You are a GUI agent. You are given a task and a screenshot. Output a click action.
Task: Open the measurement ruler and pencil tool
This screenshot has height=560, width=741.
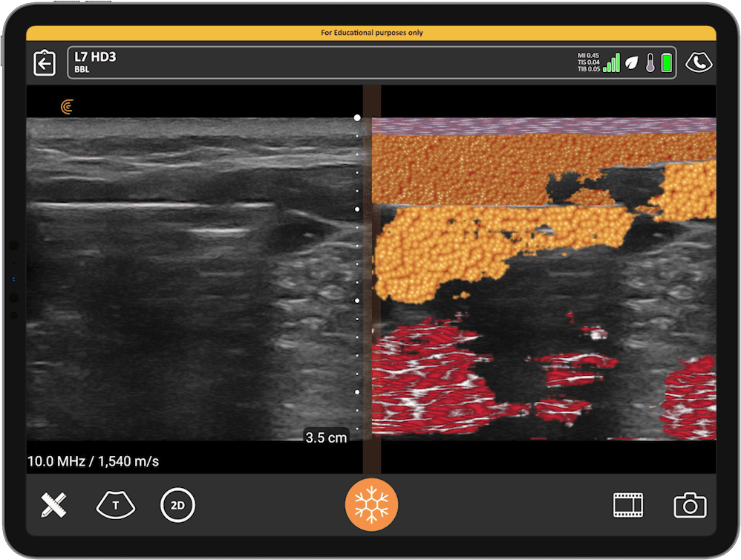53,505
